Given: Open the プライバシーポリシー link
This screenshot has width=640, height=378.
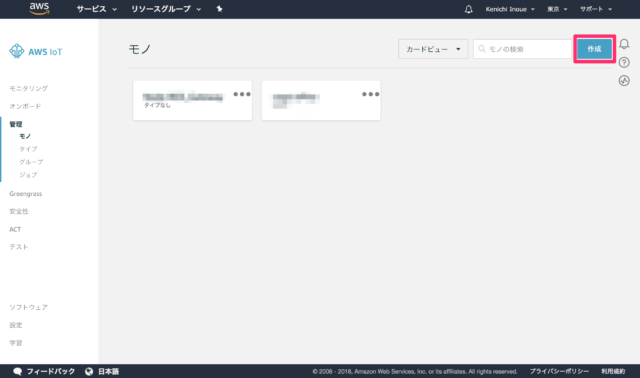Looking at the screenshot, I should coord(559,371).
